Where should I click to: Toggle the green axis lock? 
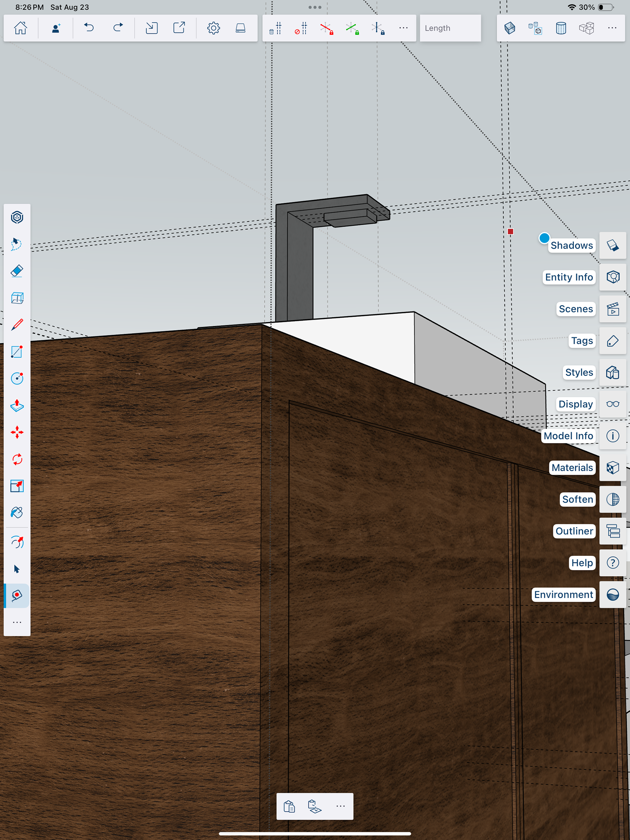[352, 28]
